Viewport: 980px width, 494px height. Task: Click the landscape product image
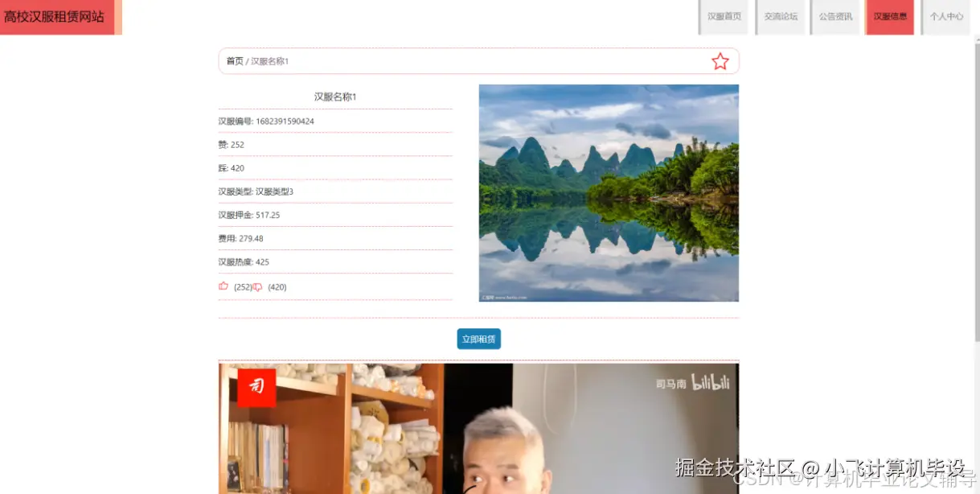tap(609, 193)
